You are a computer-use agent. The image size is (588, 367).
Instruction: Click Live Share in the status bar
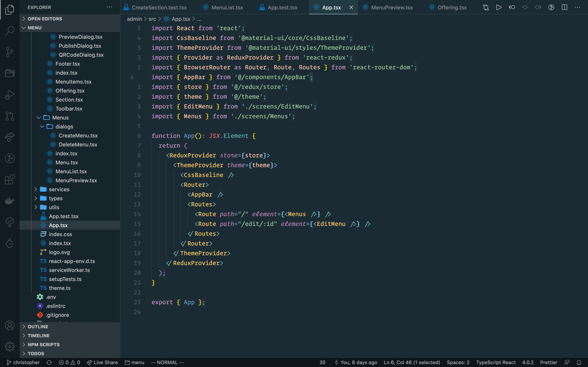tap(102, 362)
